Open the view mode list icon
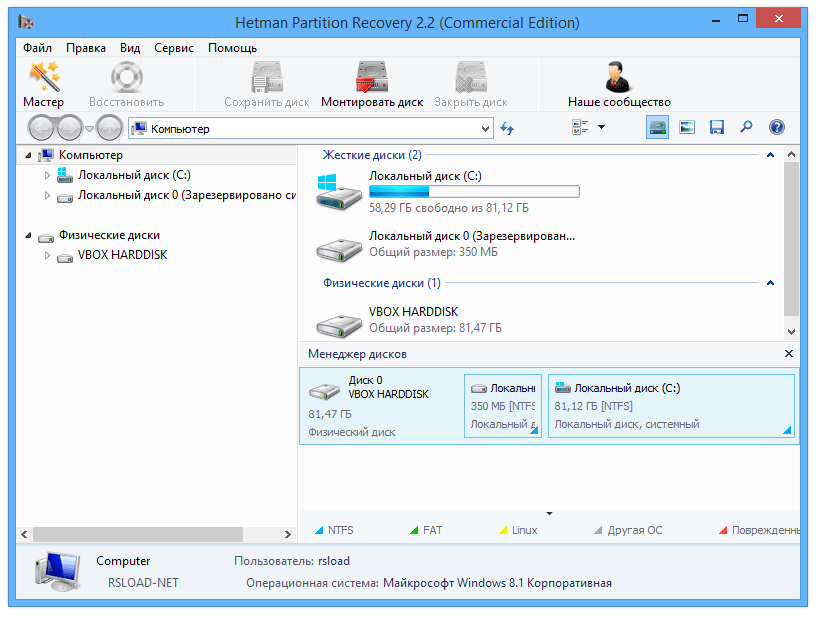Screen dimensions: 818x626 [580, 127]
